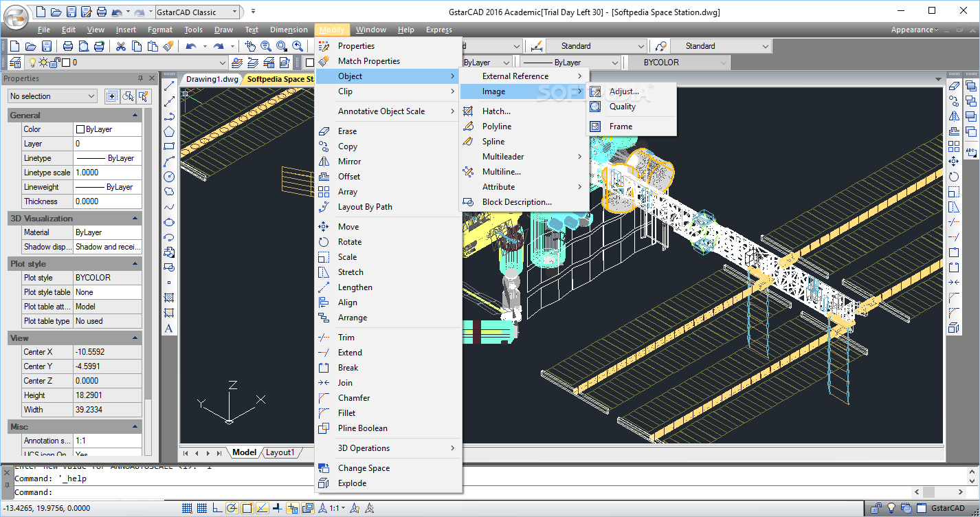Image resolution: width=980 pixels, height=517 pixels.
Task: Open Appearance options at top right
Action: (914, 30)
